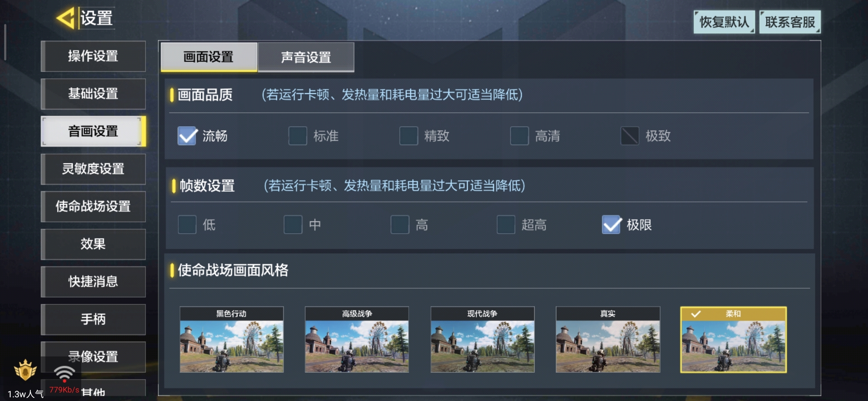Viewport: 868px width, 401px height.
Task: Select 黑色行动 style thumbnail
Action: (x=231, y=339)
